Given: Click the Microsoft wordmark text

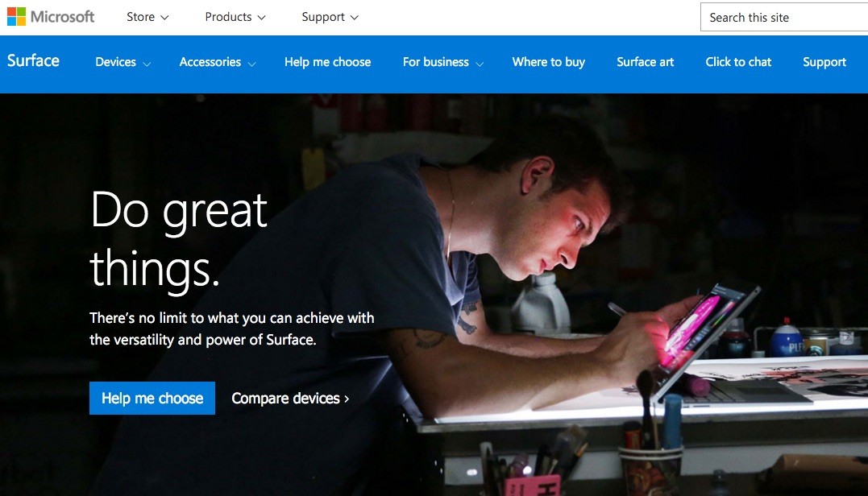Looking at the screenshot, I should click(x=63, y=17).
